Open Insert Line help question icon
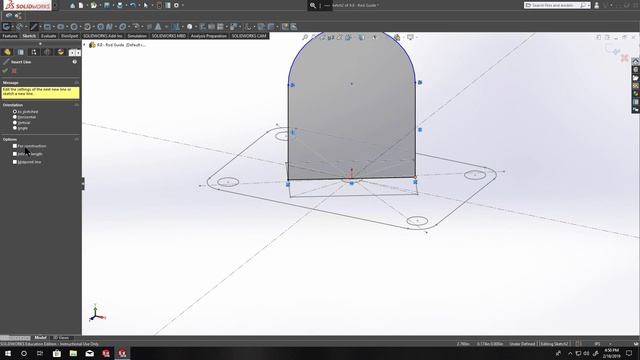The width and height of the screenshot is (640, 360). [x=75, y=62]
